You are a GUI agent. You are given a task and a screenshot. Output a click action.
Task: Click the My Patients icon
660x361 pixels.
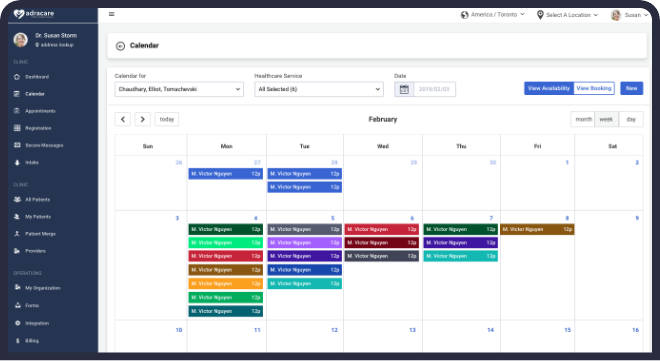17,217
